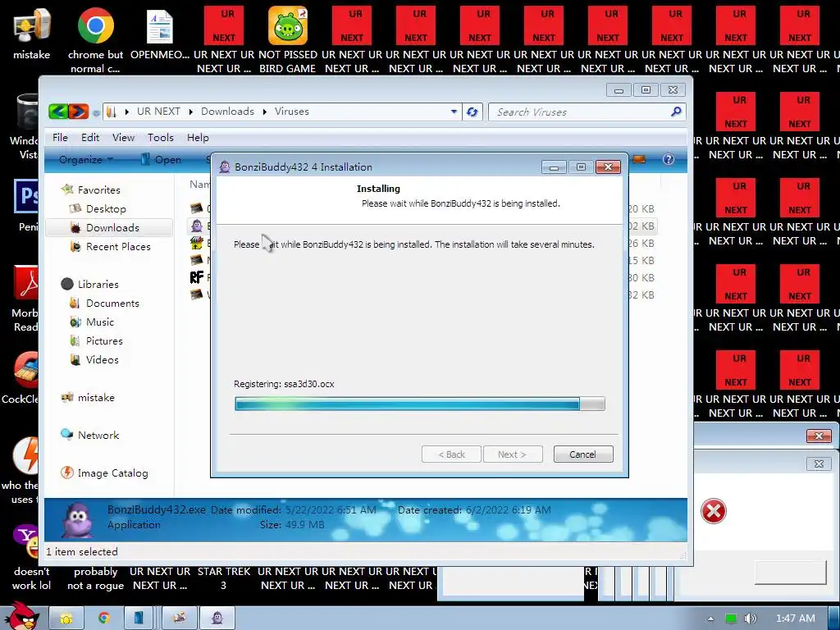Expand the chevron after Downloads in the address bar
The width and height of the screenshot is (840, 630).
click(264, 112)
